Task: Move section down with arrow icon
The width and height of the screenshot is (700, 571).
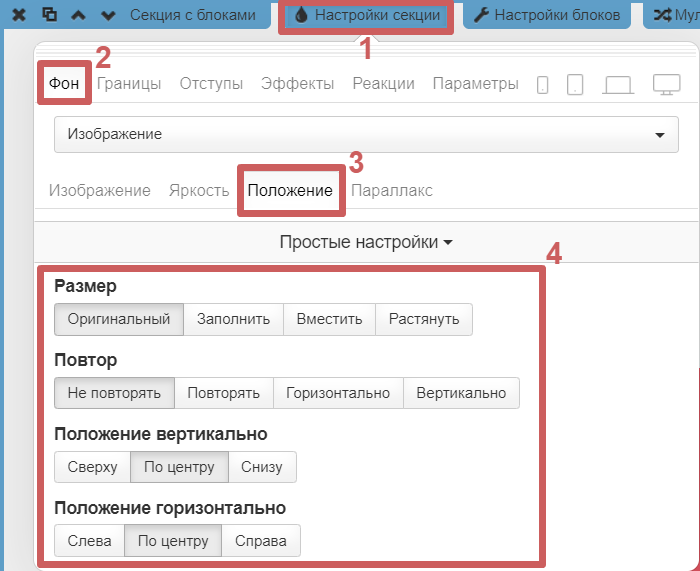Action: click(109, 15)
